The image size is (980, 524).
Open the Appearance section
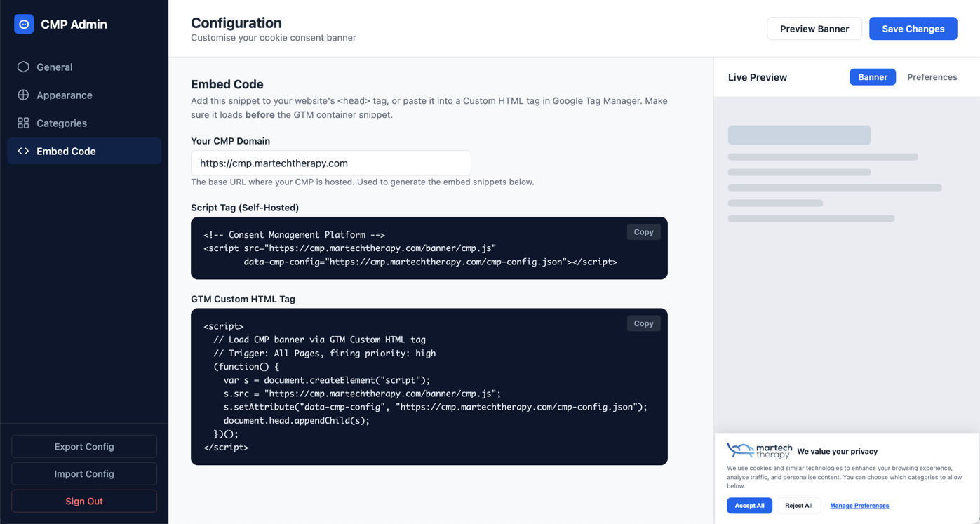tap(84, 95)
